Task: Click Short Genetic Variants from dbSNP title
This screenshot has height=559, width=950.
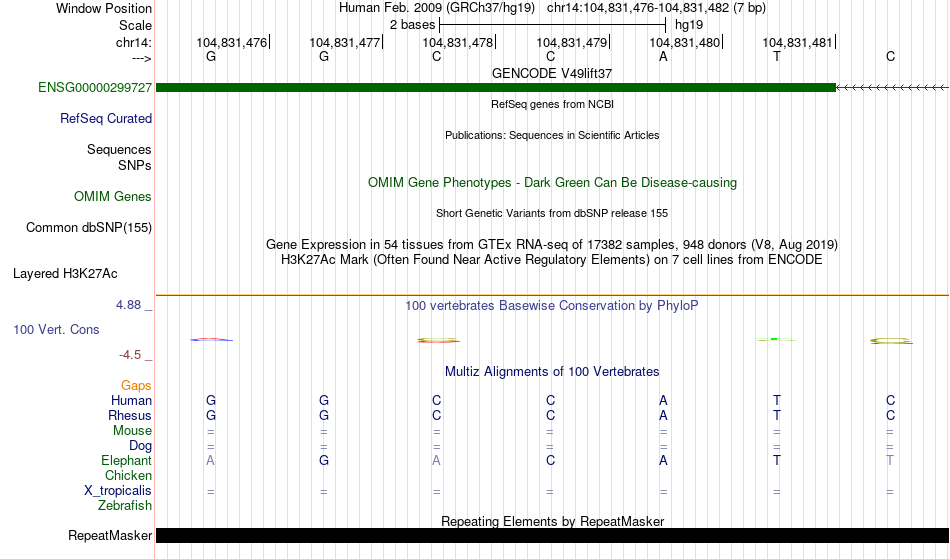Action: click(x=552, y=213)
